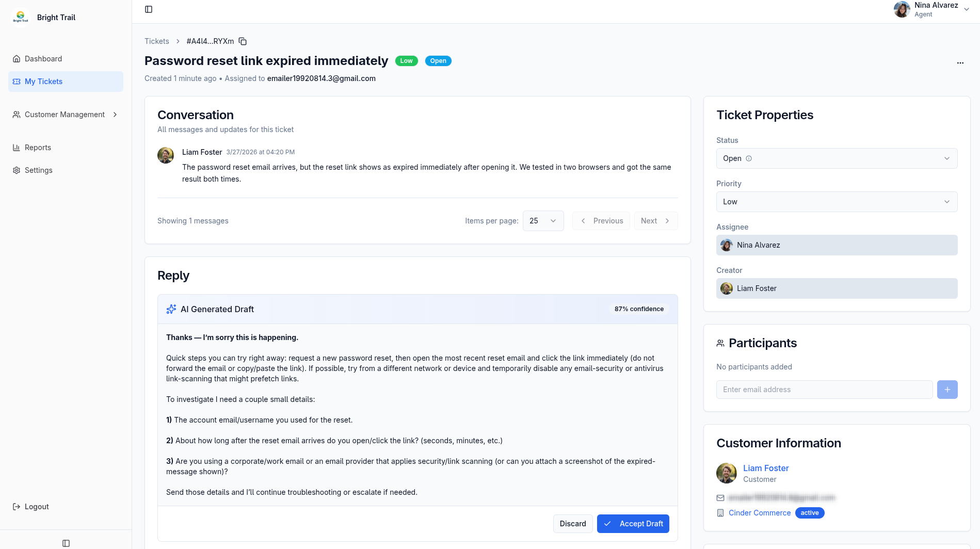The image size is (980, 549).
Task: Click the info icon beside the Open status
Action: tap(749, 158)
